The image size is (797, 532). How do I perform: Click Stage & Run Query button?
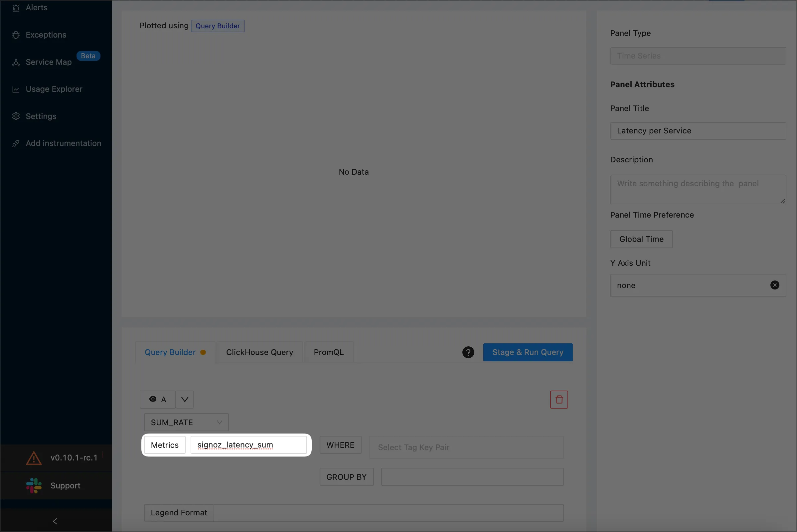click(528, 352)
